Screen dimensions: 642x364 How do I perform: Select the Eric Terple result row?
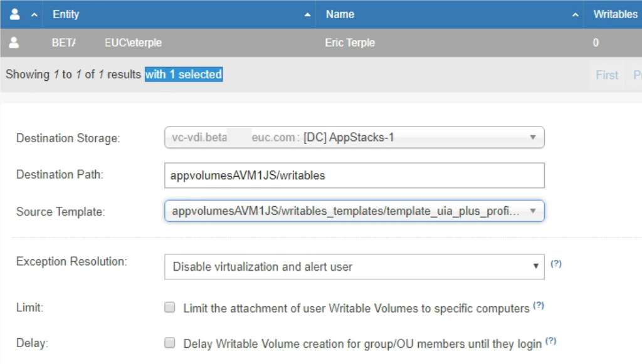coord(251,42)
